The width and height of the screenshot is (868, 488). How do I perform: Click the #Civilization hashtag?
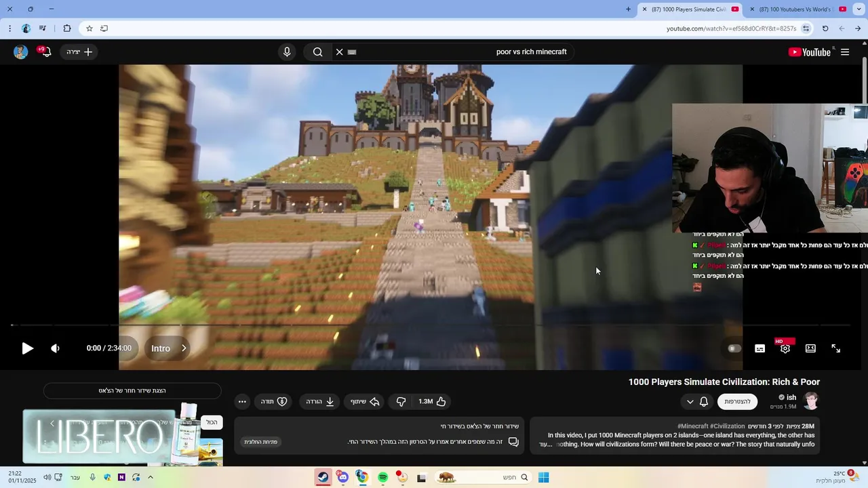coord(728,426)
